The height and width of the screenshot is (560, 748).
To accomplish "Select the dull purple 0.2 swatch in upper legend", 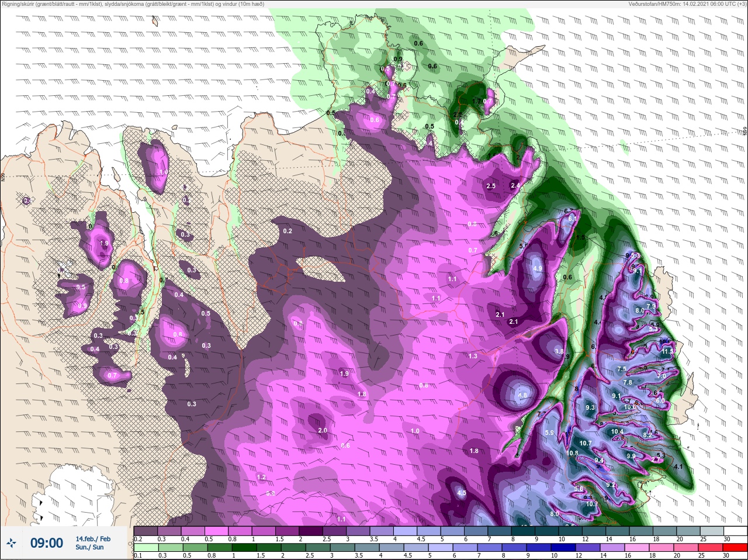I will (x=145, y=531).
